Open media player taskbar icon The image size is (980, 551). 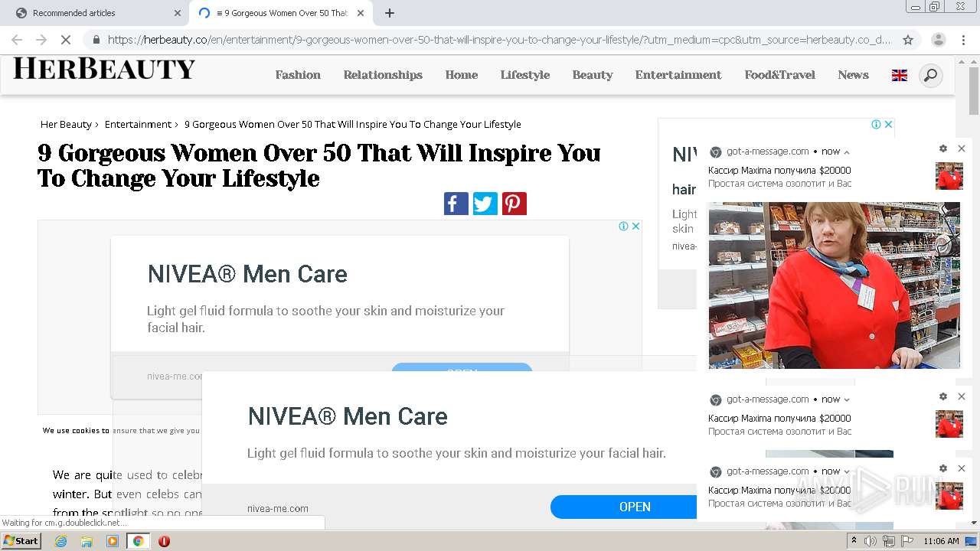point(112,541)
